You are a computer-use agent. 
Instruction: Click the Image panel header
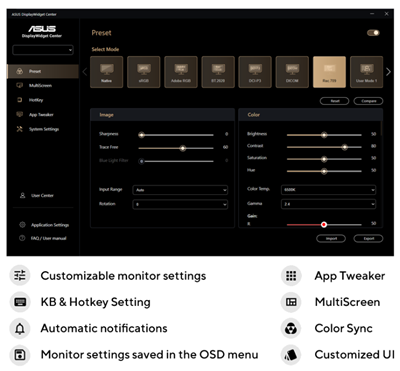(162, 115)
